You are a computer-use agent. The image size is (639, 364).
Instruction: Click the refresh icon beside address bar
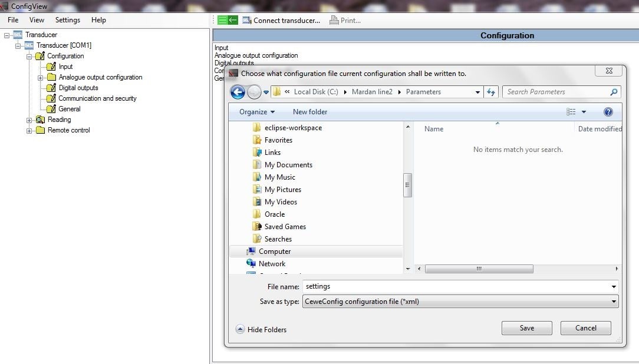[491, 92]
